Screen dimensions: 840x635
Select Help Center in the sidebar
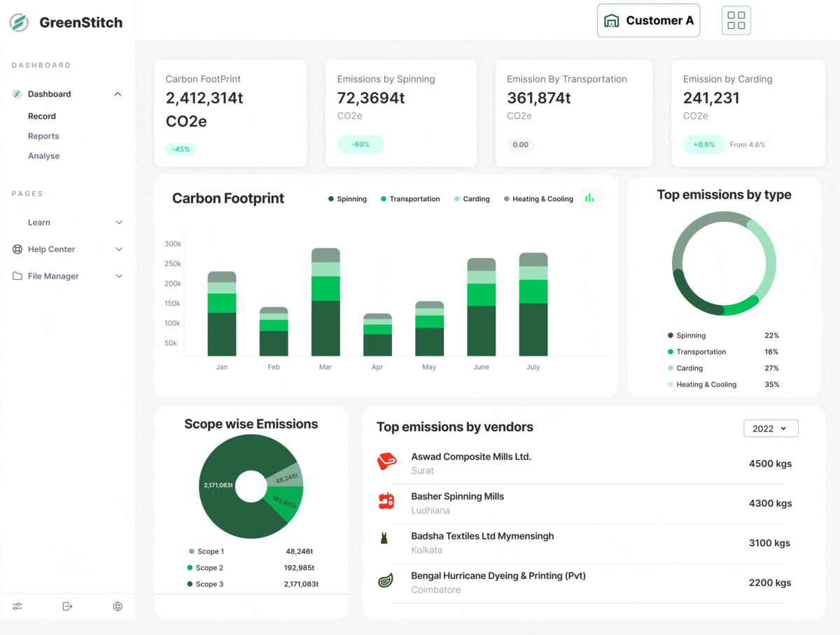(51, 249)
